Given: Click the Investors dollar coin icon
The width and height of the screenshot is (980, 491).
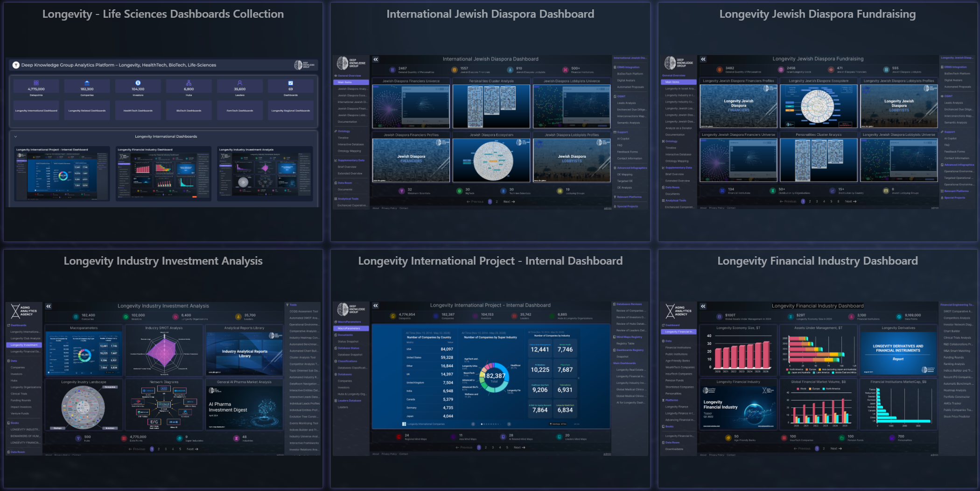Looking at the screenshot, I should [138, 83].
